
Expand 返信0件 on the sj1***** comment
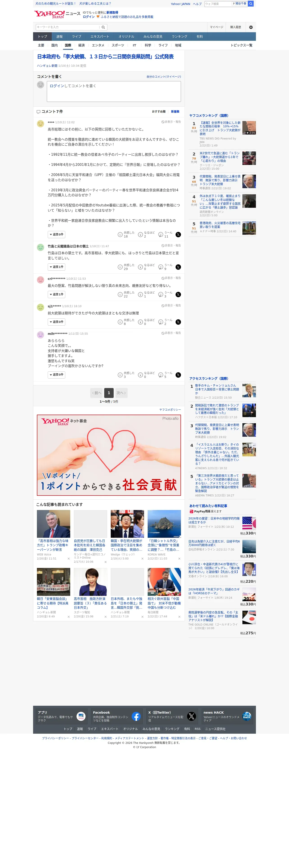point(56,322)
